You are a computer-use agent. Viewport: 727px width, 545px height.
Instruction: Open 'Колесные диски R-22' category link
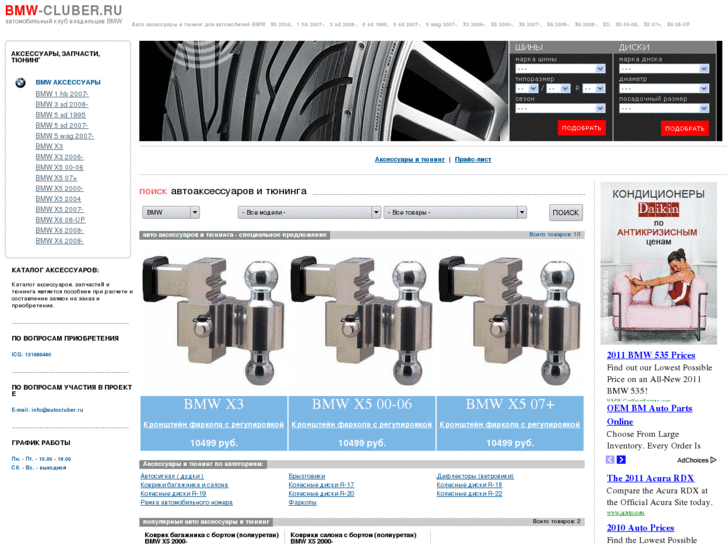pyautogui.click(x=469, y=494)
